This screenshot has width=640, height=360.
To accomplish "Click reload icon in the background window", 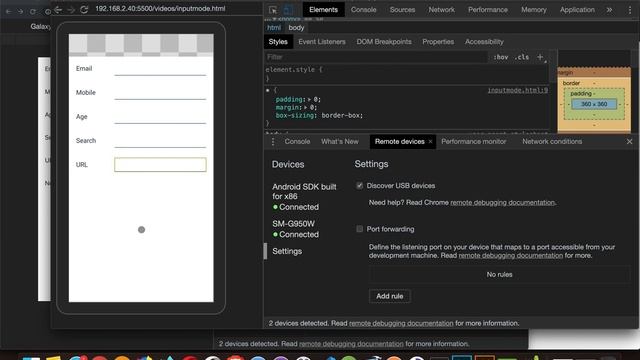I will (33, 11).
